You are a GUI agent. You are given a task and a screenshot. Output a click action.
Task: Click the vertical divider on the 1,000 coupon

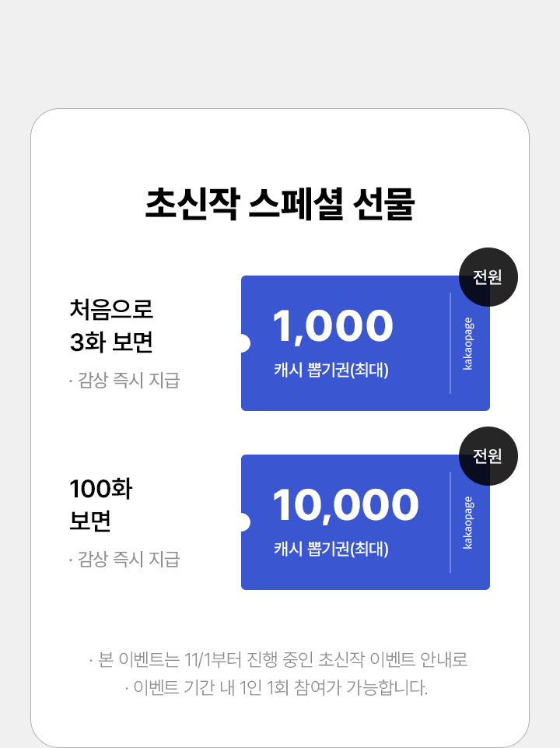(x=450, y=343)
